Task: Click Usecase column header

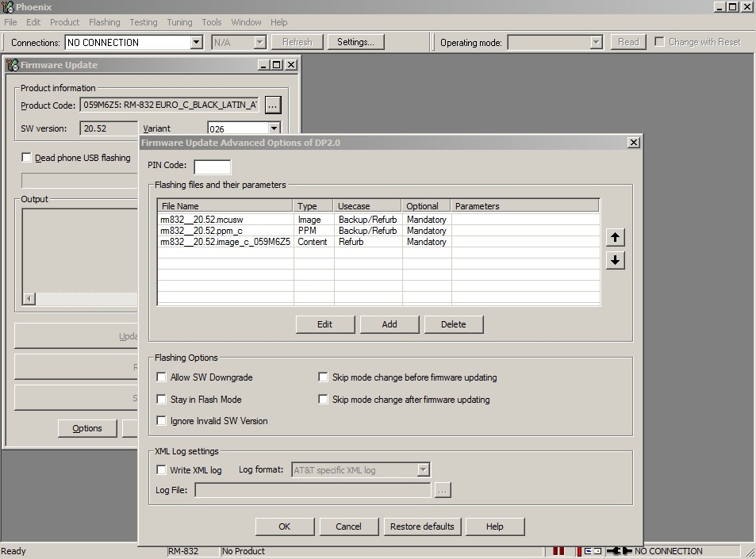Action: (x=368, y=206)
